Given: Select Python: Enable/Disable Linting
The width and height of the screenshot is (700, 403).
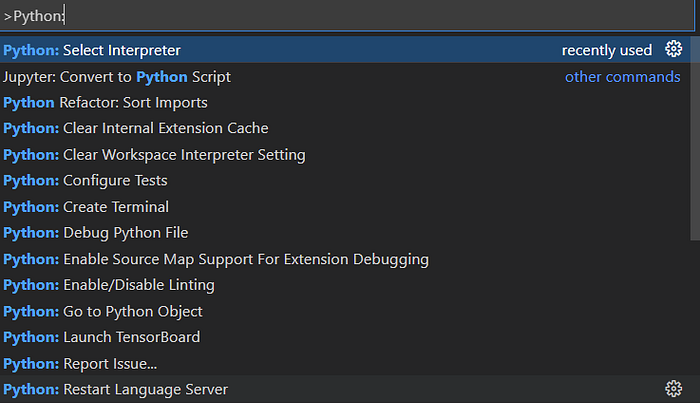Looking at the screenshot, I should 109,284.
